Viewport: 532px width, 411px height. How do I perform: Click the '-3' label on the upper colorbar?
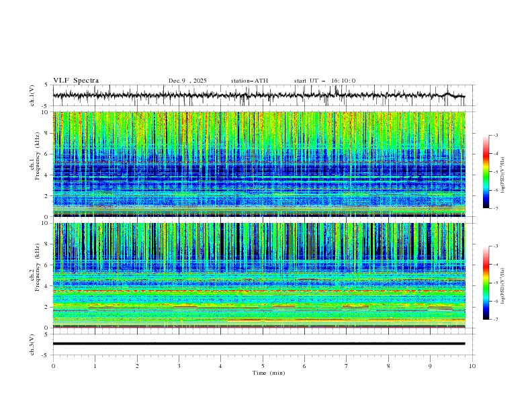tap(495, 135)
